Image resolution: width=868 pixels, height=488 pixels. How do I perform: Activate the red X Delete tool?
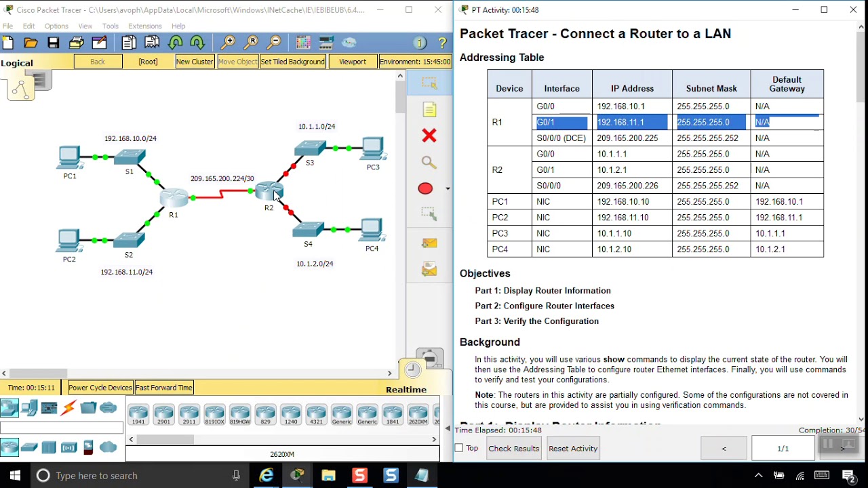click(x=429, y=136)
